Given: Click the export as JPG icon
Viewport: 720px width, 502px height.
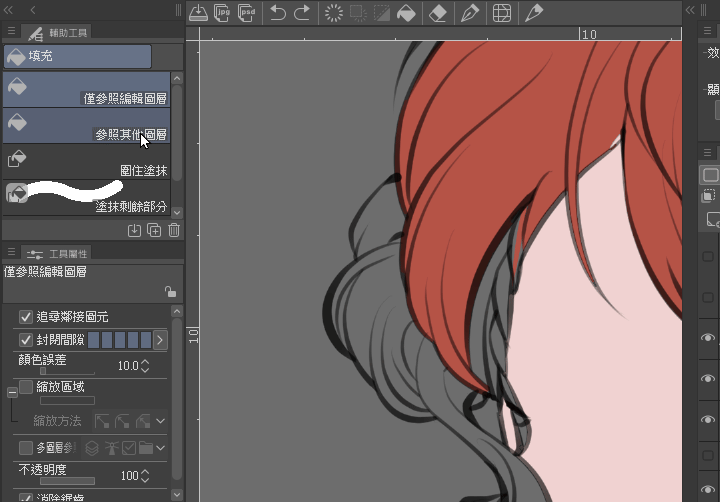Looking at the screenshot, I should click(x=221, y=13).
